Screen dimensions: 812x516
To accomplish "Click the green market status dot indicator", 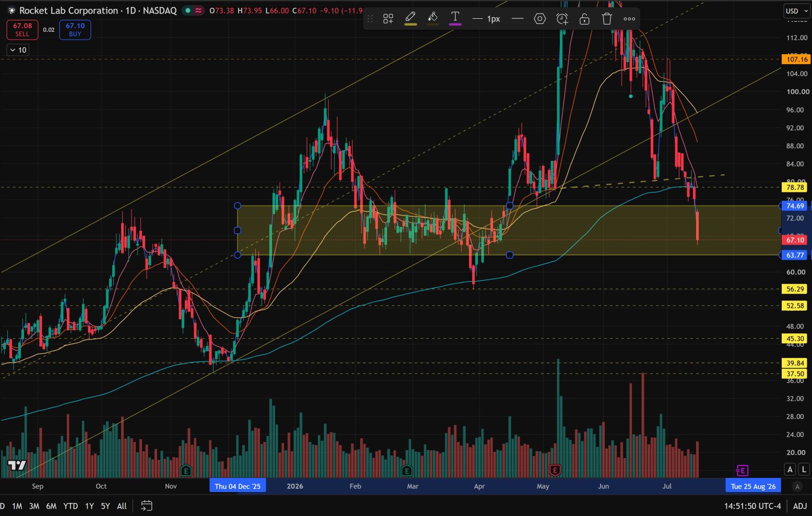I will 187,10.
